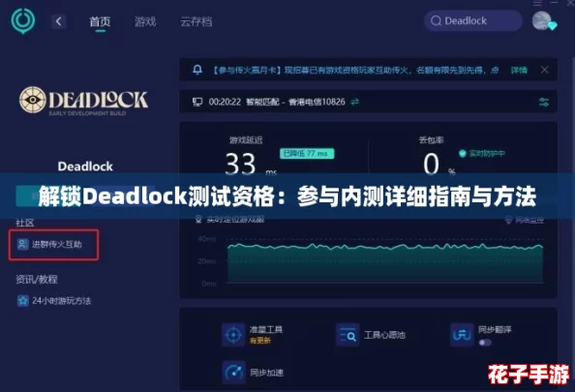The height and width of the screenshot is (392, 575).
Task: Click the monitor icon beside timer 00:20:22
Action: tap(197, 102)
